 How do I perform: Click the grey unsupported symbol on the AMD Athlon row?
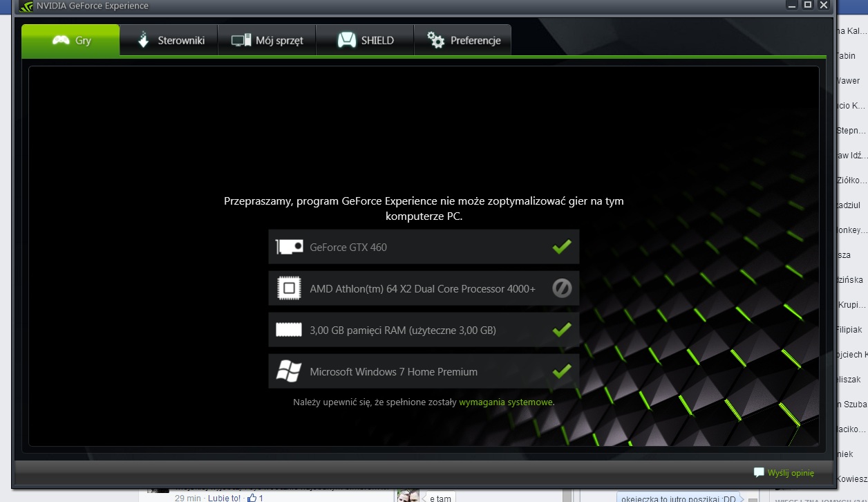point(562,288)
